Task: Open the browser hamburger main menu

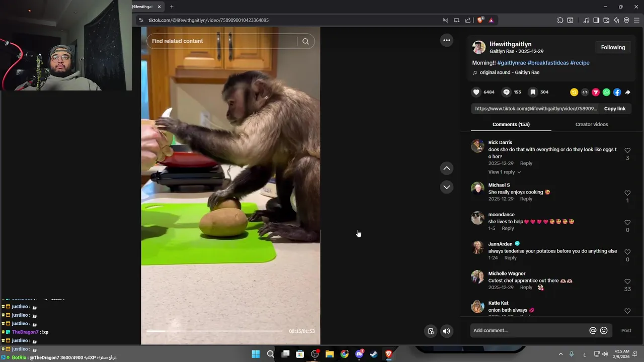Action: point(636,20)
